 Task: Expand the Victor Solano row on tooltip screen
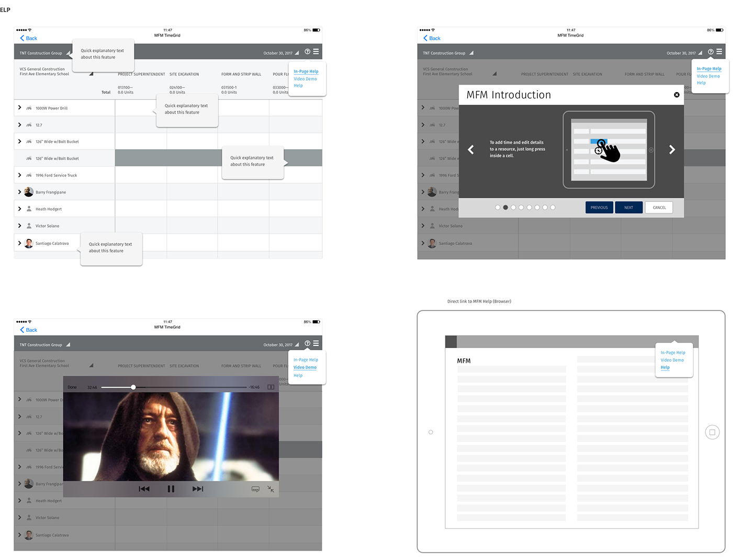20,226
